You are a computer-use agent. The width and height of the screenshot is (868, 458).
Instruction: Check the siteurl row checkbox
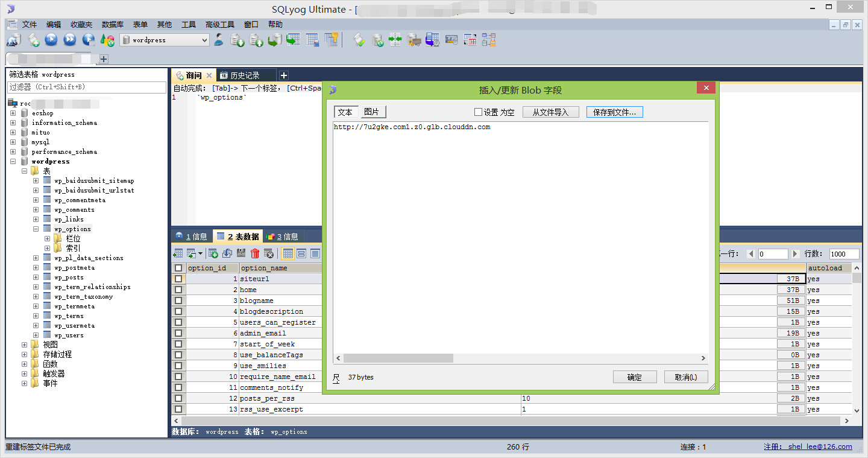point(178,279)
